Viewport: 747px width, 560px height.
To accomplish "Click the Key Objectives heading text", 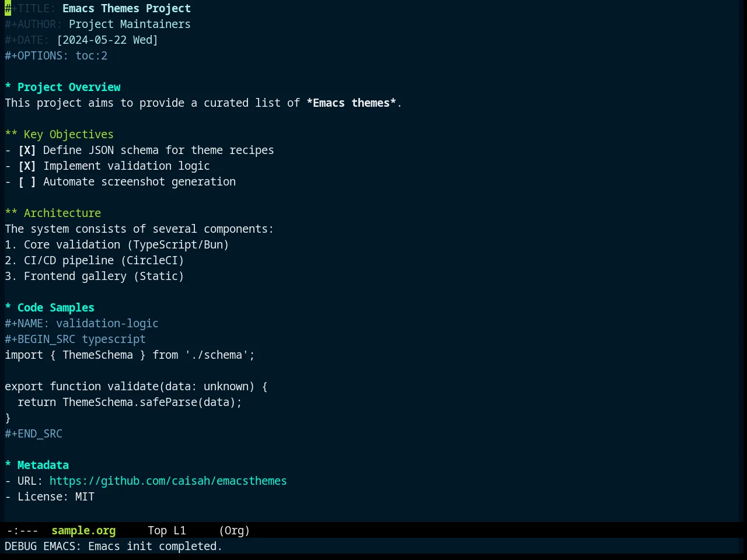I will [x=69, y=135].
